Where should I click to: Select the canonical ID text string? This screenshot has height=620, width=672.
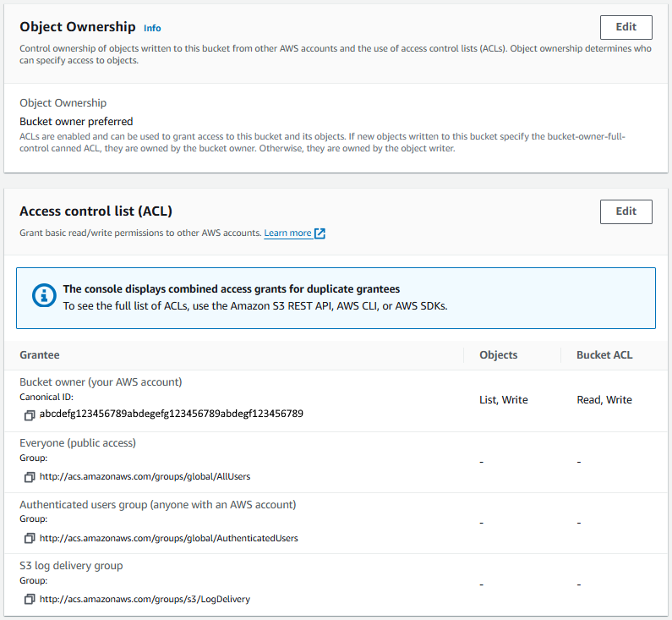(172, 414)
